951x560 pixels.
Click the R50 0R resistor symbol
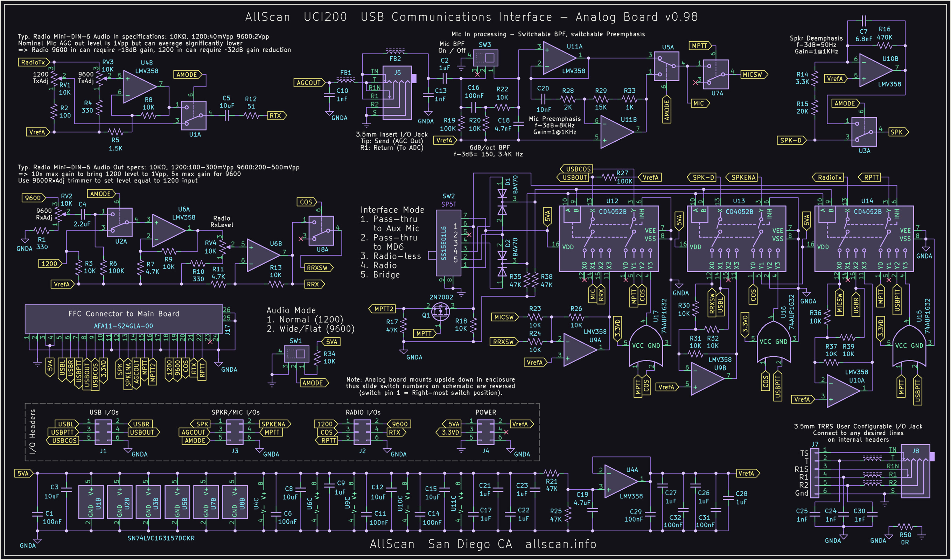point(905,527)
